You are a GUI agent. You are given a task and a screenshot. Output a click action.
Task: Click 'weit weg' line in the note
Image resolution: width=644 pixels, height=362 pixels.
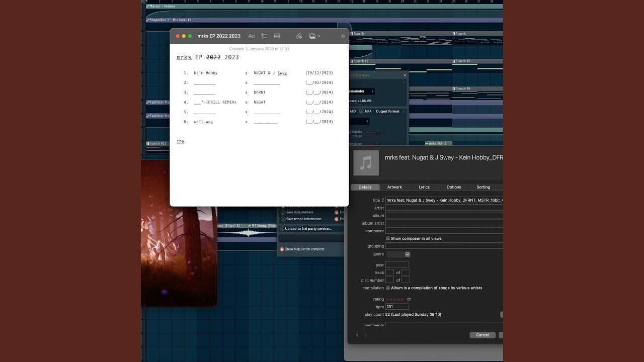[x=203, y=122]
